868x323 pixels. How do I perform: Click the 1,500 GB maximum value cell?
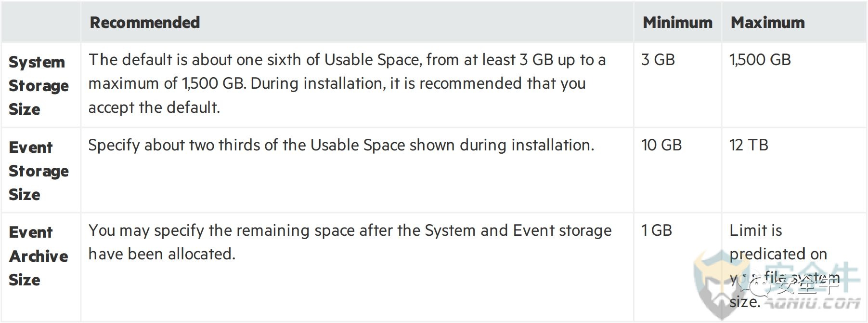coord(760,60)
